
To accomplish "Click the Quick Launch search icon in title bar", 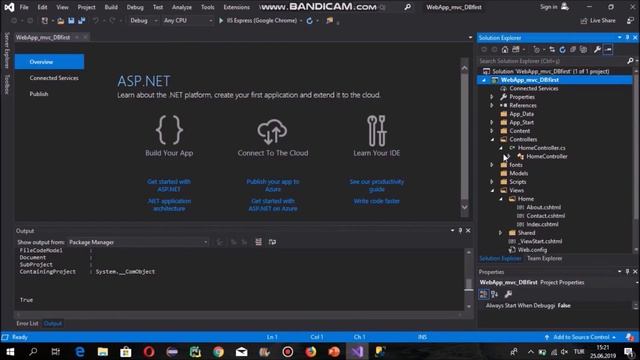I will click(x=407, y=7).
